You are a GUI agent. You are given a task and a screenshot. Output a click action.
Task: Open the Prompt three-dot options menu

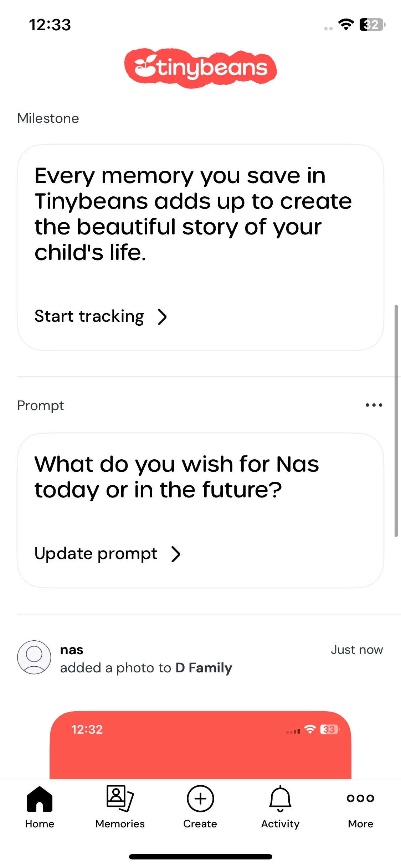pyautogui.click(x=374, y=405)
